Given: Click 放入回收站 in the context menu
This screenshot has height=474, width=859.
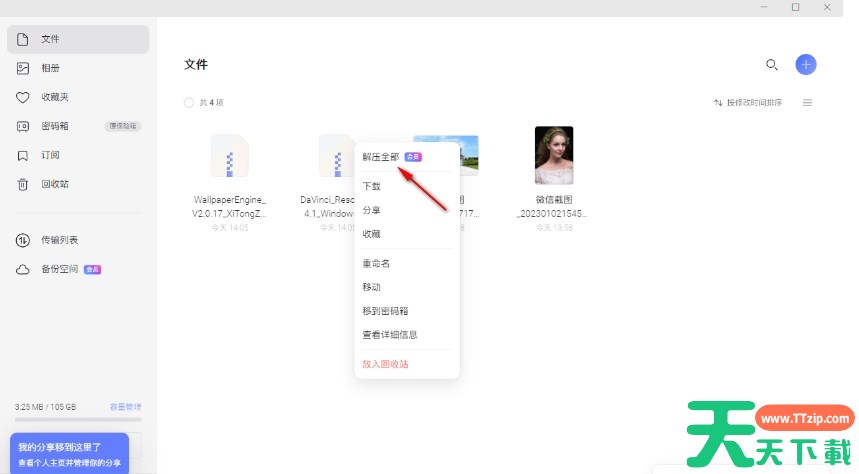Looking at the screenshot, I should tap(385, 364).
